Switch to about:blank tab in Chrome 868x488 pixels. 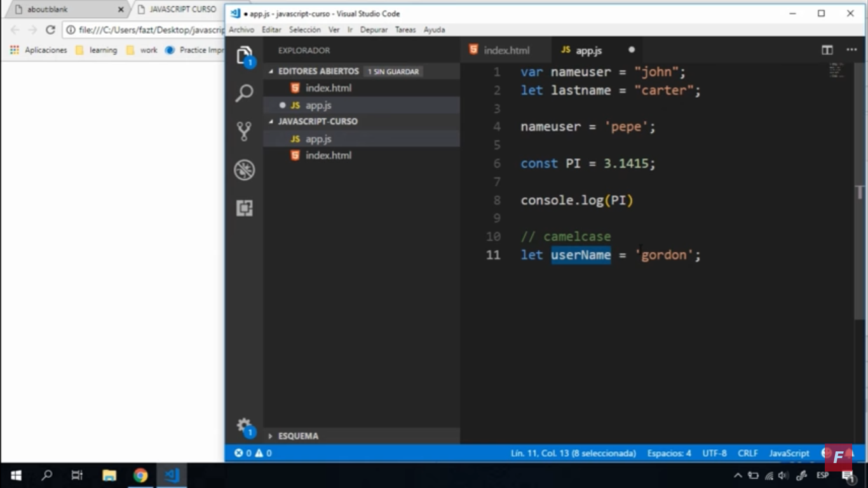click(64, 10)
